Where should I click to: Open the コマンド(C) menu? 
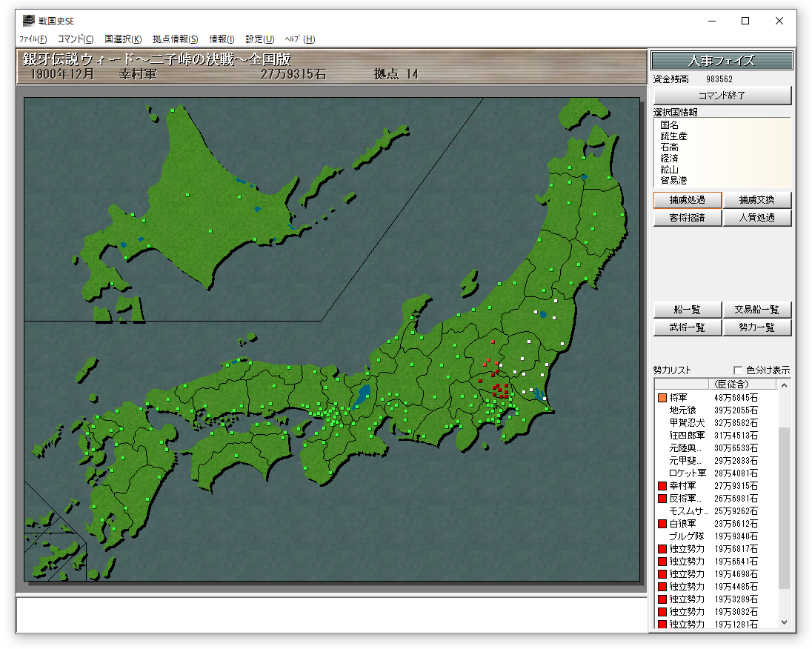tap(76, 39)
